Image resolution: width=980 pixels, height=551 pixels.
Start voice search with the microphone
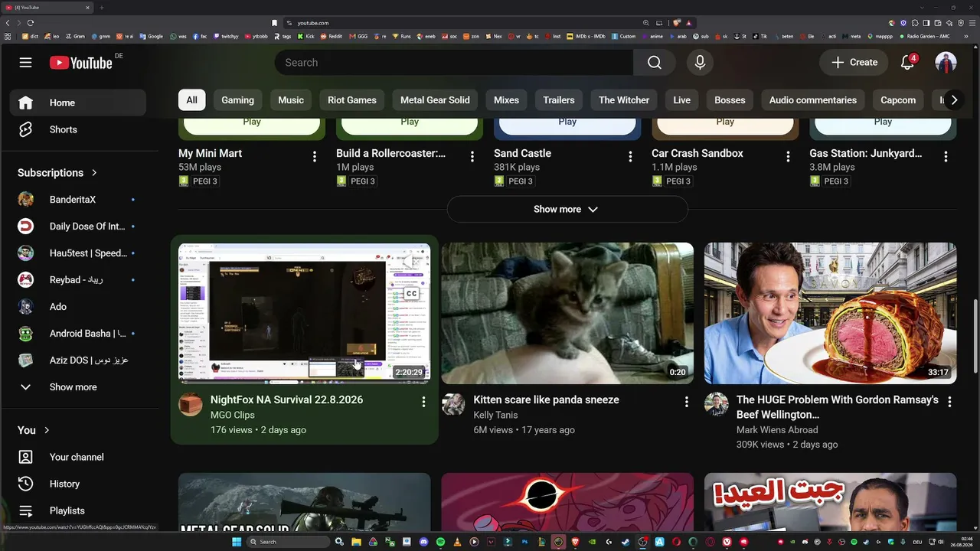[x=700, y=63]
